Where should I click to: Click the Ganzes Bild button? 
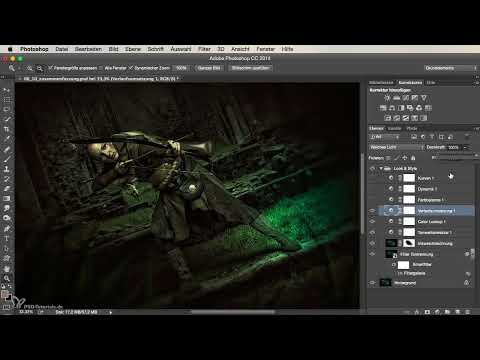(209, 68)
